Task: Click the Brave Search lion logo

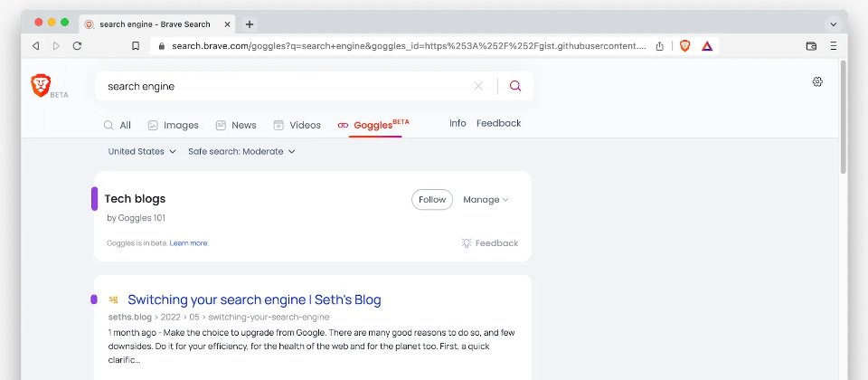Action: (x=41, y=86)
